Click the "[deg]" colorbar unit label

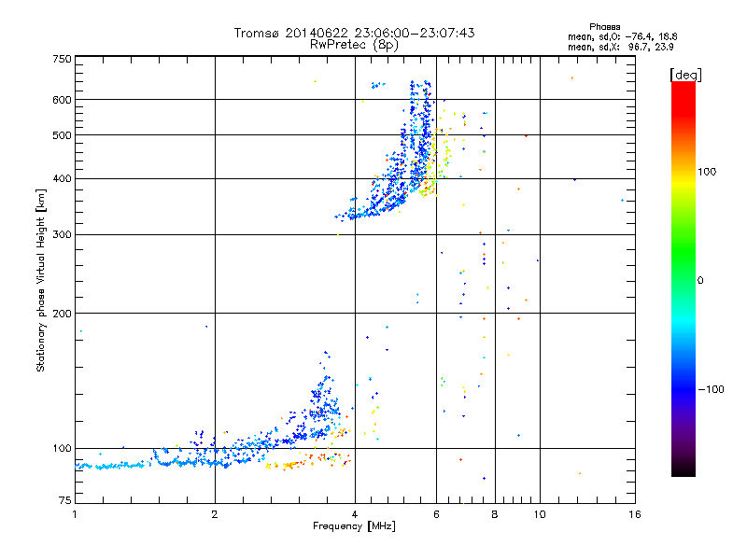point(685,75)
